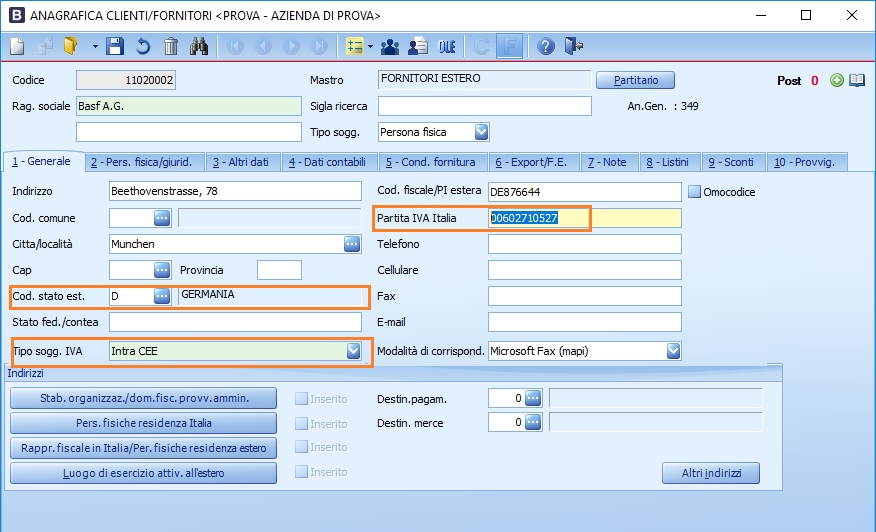876x532 pixels.
Task: Click the open book icon near Post
Action: 857,80
